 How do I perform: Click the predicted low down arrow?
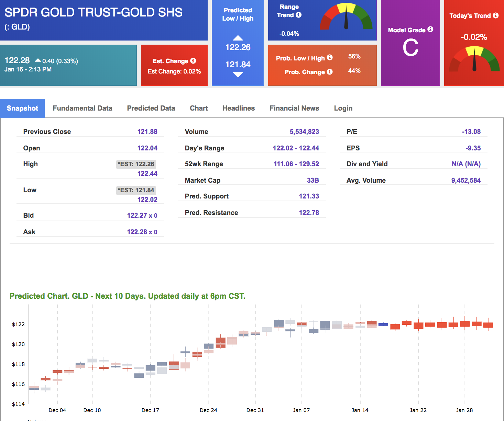[x=238, y=75]
